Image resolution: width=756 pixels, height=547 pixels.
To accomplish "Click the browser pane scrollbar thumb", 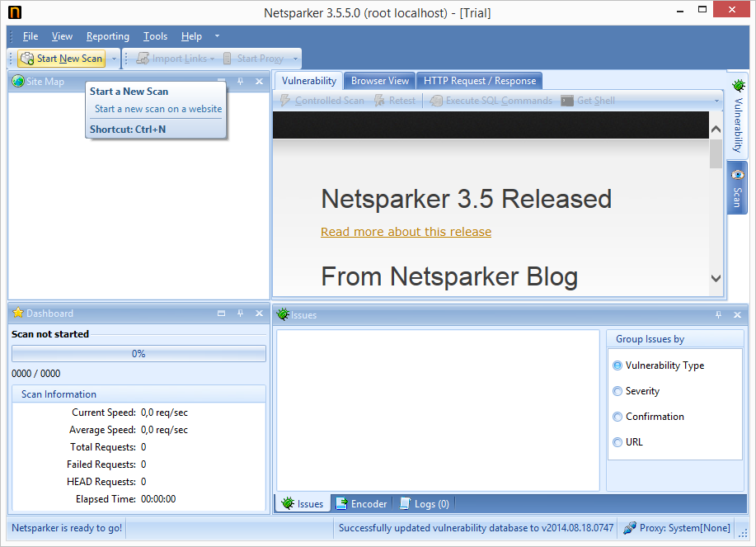I will tap(716, 153).
